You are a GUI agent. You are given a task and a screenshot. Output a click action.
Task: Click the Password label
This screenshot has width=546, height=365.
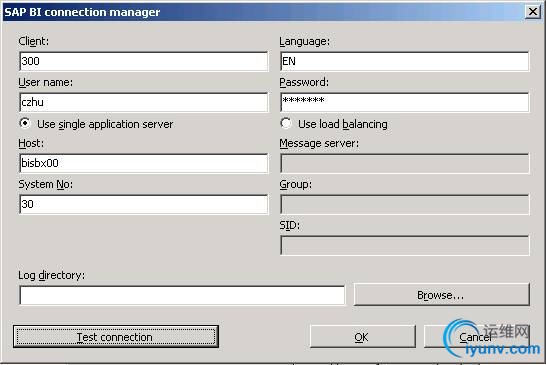[x=304, y=83]
